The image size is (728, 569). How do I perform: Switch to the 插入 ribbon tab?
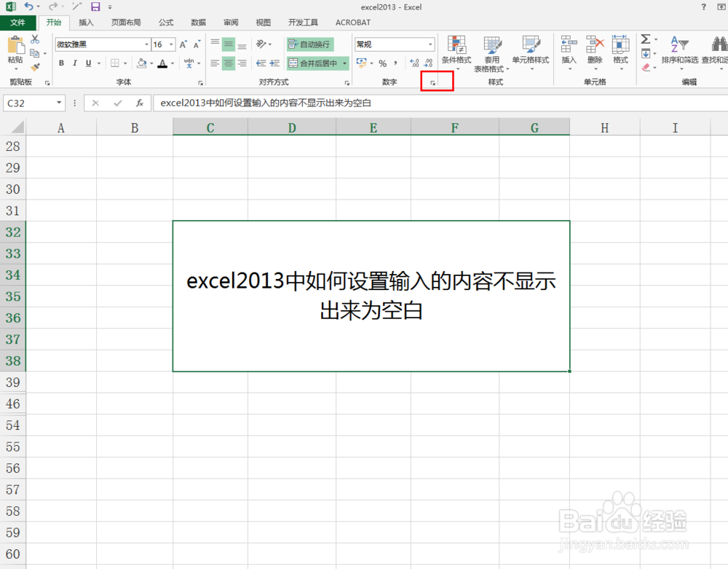pos(86,23)
